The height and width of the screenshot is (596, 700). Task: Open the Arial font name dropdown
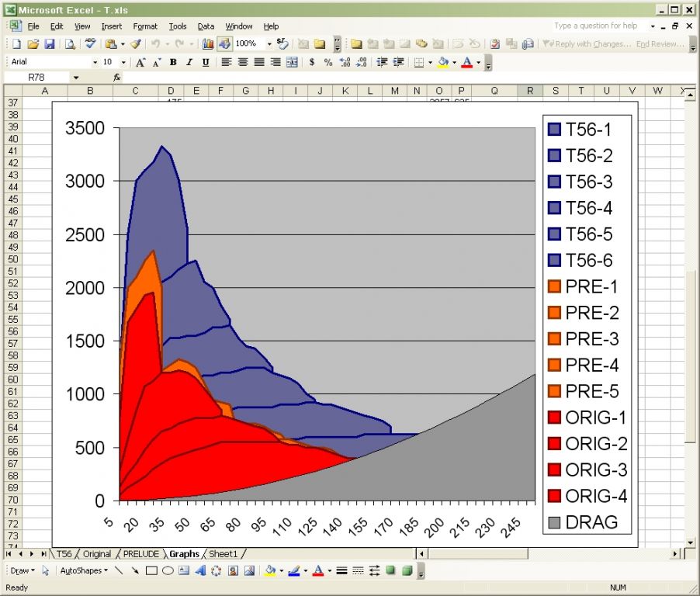[x=95, y=62]
